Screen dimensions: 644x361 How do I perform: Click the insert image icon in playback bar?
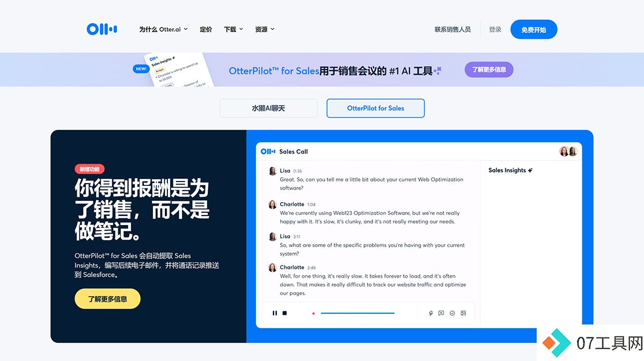(x=463, y=313)
